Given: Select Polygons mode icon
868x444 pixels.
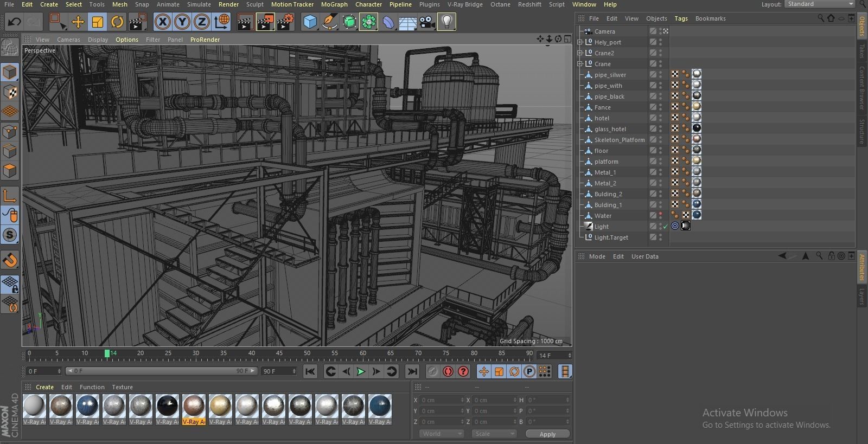Looking at the screenshot, I should click(10, 171).
